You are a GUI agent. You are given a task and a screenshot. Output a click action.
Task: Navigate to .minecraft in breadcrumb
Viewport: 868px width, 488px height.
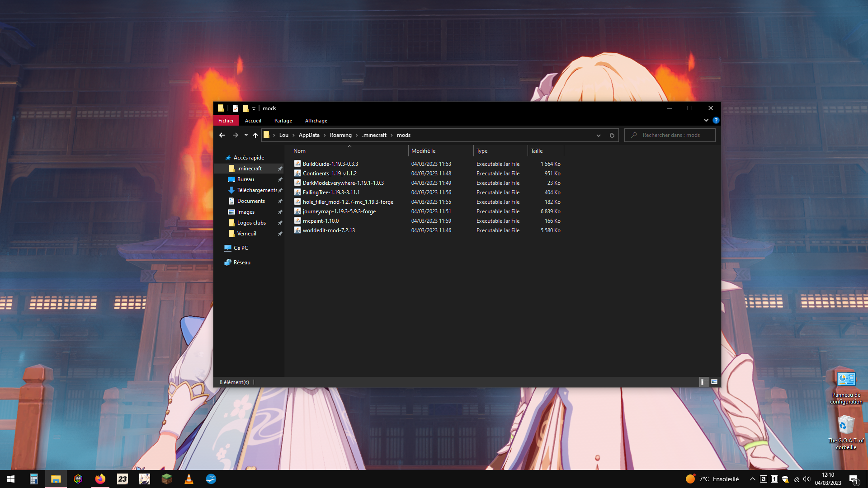point(374,135)
